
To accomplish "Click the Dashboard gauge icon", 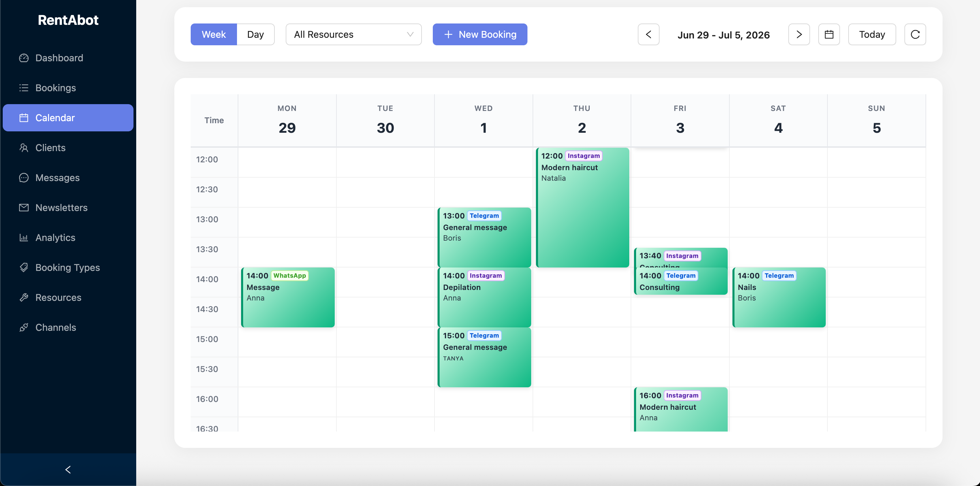I will tap(23, 58).
